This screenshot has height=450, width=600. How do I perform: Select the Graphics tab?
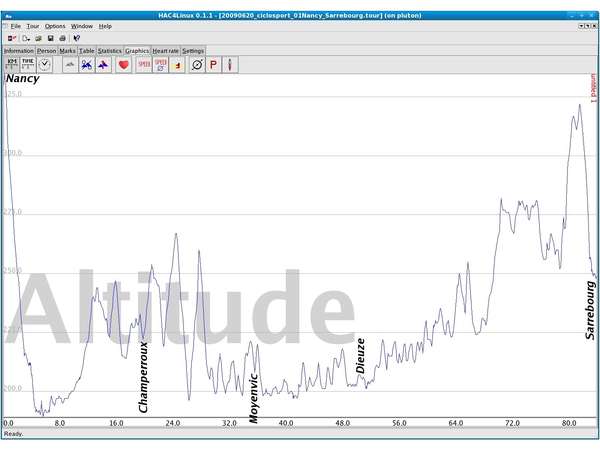pos(137,51)
